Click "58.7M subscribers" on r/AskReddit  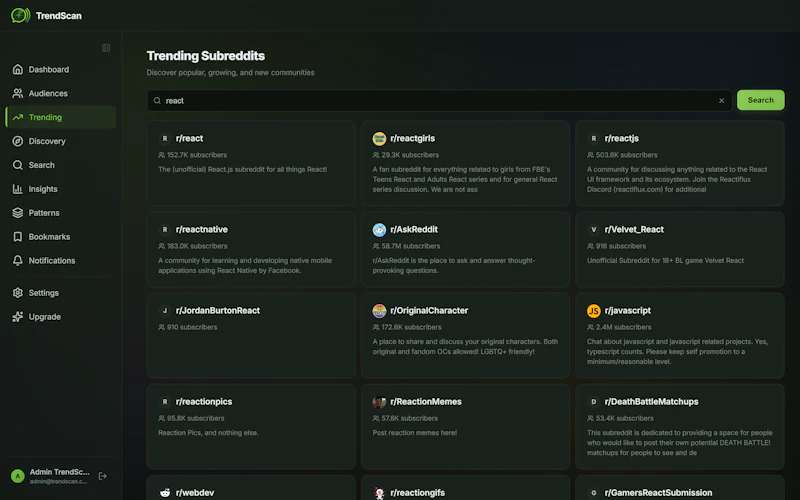pyautogui.click(x=411, y=246)
